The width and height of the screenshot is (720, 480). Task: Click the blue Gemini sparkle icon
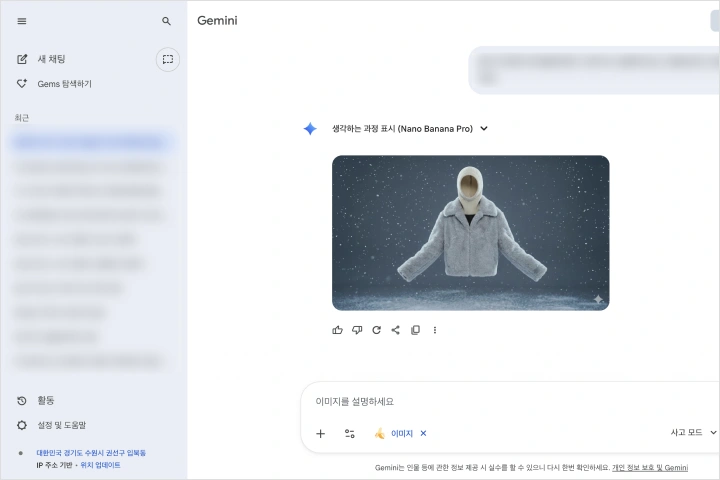[310, 129]
